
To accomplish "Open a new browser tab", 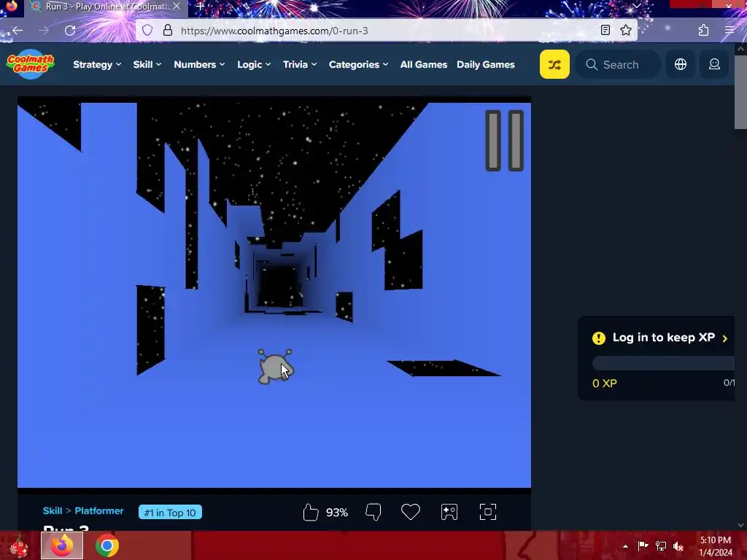I will [x=201, y=7].
